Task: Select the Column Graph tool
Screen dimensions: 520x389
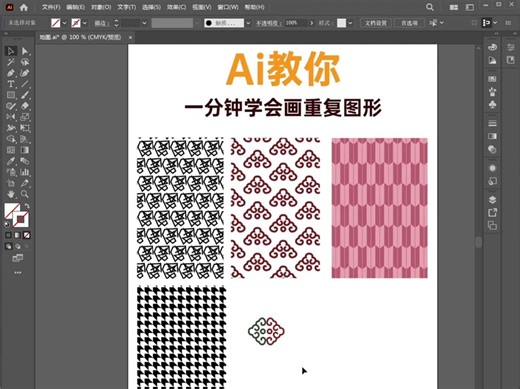Action: [25, 172]
